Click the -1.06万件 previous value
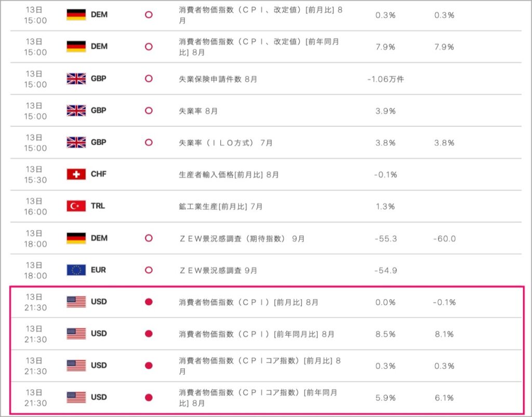The image size is (532, 417). point(385,79)
